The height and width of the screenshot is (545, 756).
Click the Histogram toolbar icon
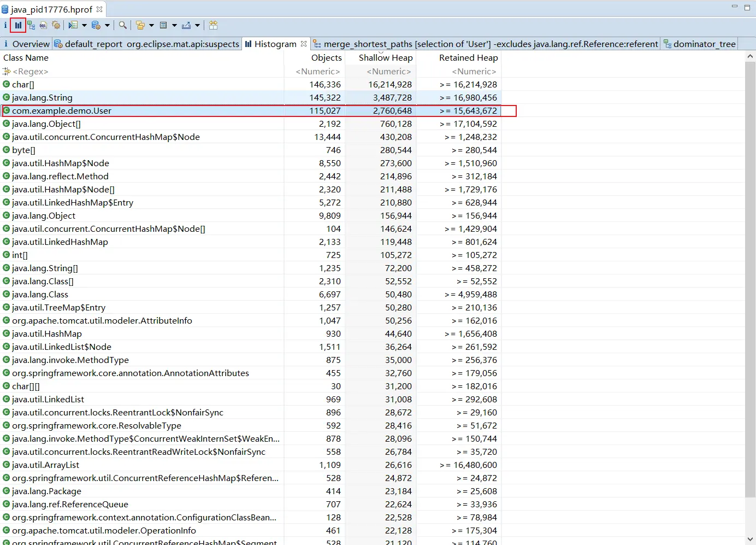(18, 25)
